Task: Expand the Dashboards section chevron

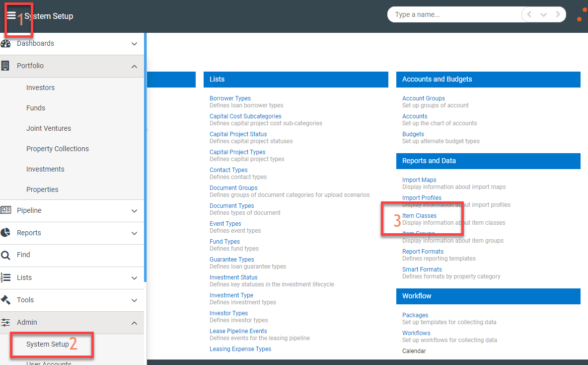Action: coord(134,44)
